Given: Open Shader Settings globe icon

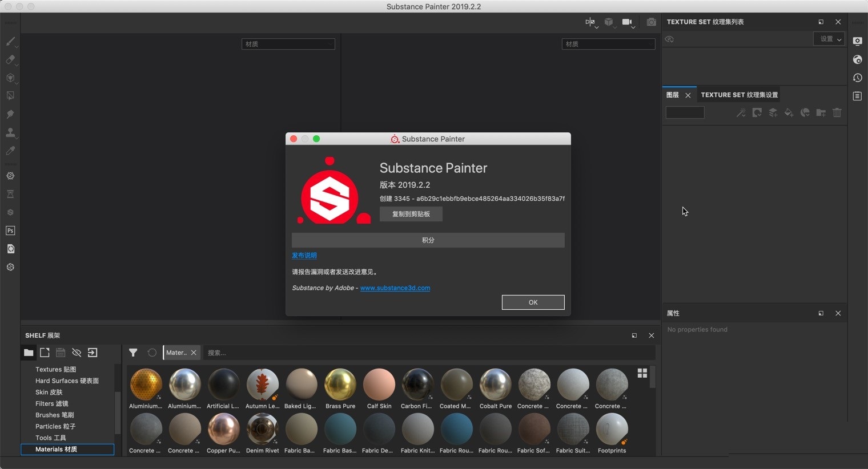Looking at the screenshot, I should (857, 59).
